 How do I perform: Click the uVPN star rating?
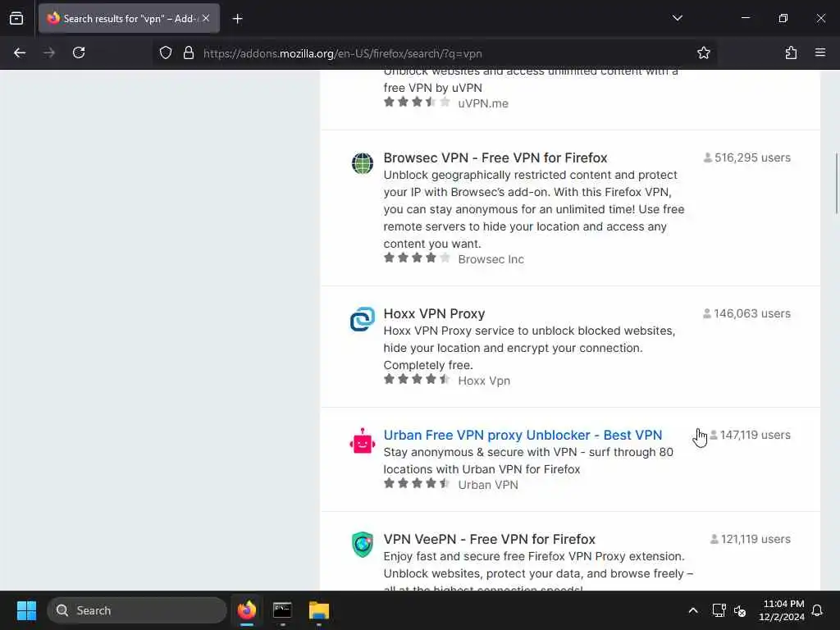[417, 103]
